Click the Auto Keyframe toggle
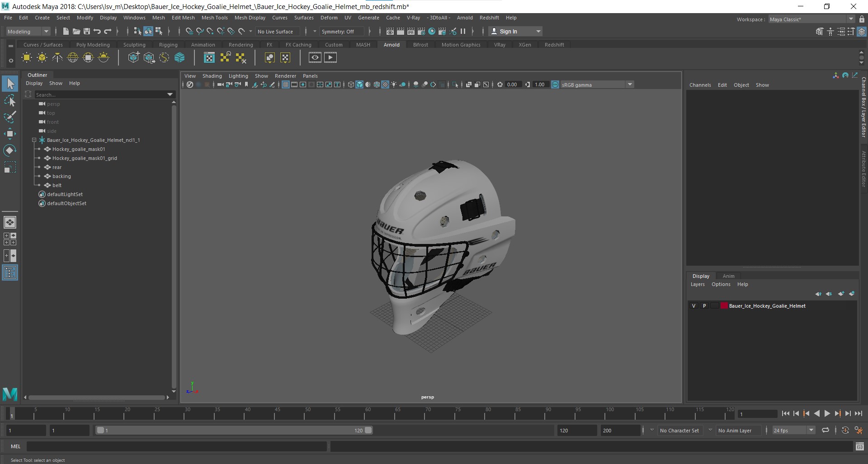This screenshot has height=464, width=868. [845, 430]
